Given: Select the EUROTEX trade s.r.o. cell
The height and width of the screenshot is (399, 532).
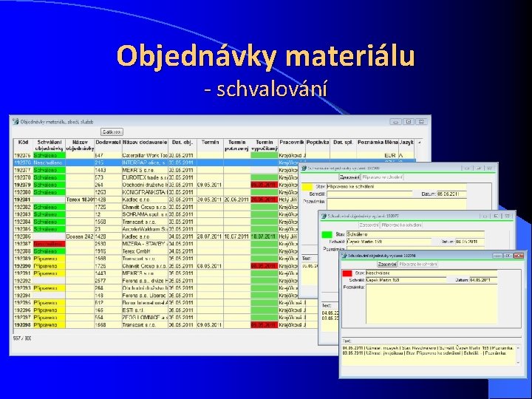Looking at the screenshot, I should coord(145,177).
